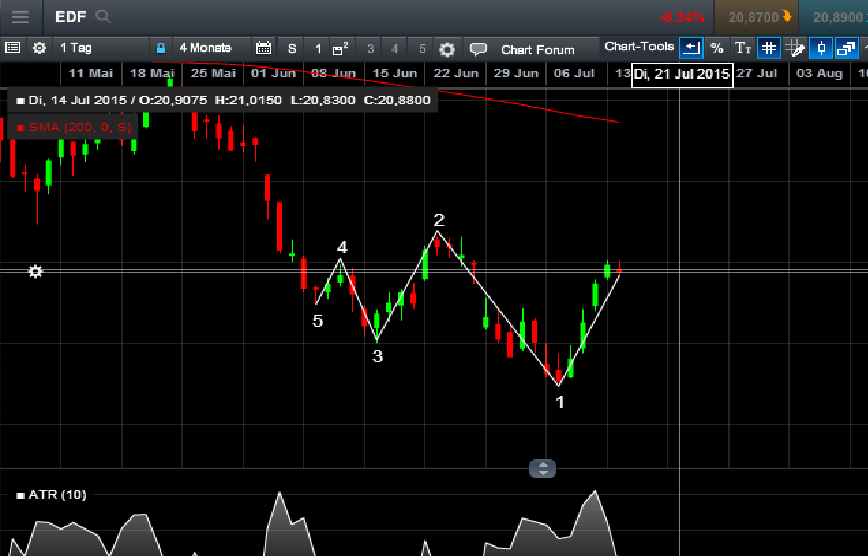Open the '1 Tag' interval dropdown
This screenshot has width=868, height=556.
76,48
